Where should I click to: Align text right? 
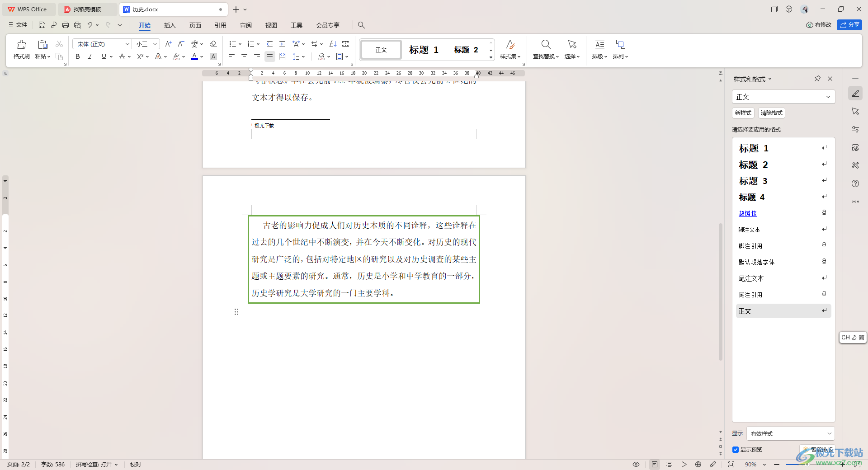(257, 56)
